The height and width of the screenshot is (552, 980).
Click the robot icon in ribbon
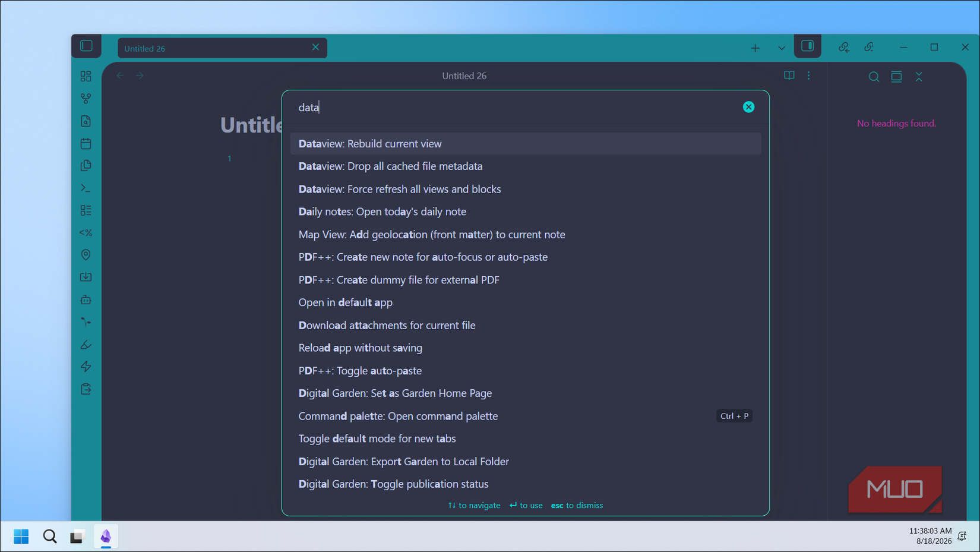click(x=86, y=299)
